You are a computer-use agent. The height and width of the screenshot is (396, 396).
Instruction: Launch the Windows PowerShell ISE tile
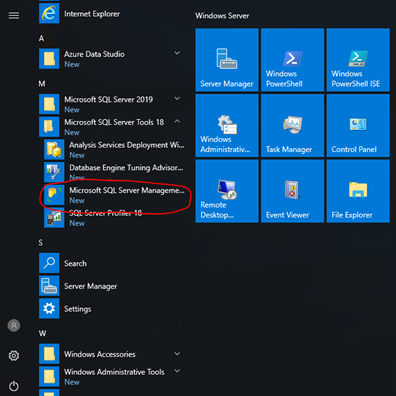coord(358,60)
